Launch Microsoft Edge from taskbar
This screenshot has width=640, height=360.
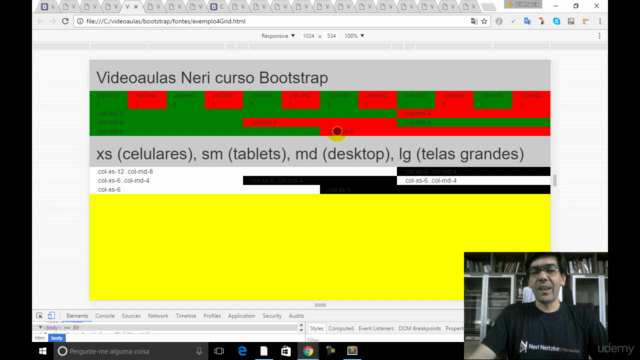click(242, 351)
